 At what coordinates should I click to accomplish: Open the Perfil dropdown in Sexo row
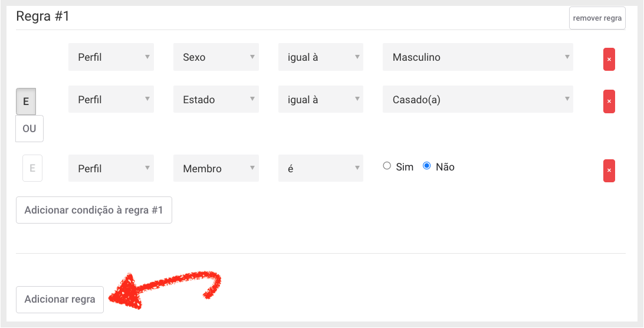click(x=111, y=57)
